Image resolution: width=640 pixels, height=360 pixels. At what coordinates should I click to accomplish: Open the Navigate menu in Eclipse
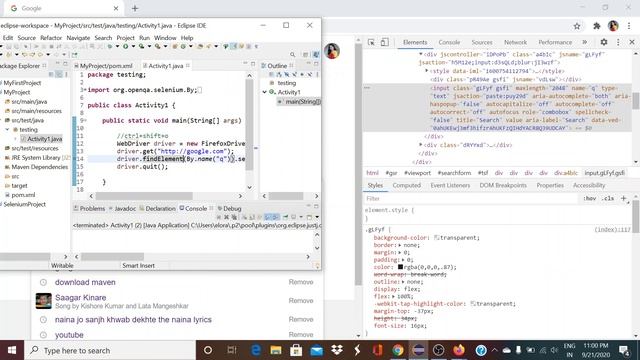78,38
